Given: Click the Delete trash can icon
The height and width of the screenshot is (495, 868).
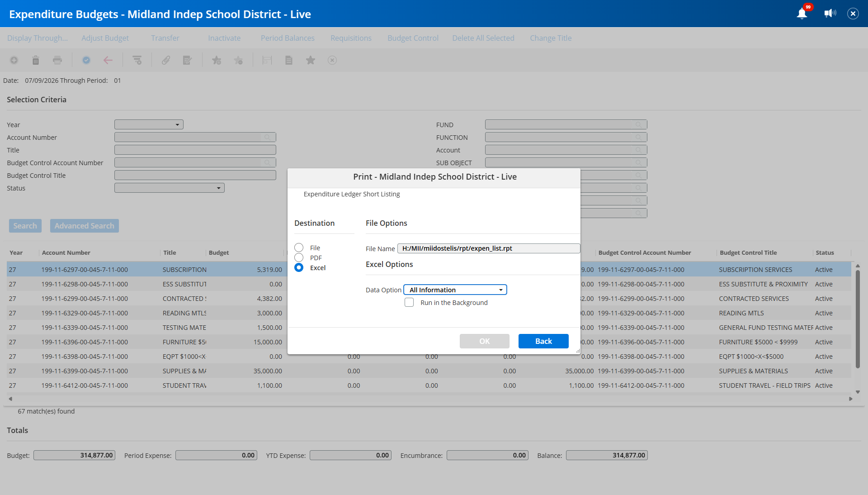Looking at the screenshot, I should point(36,60).
